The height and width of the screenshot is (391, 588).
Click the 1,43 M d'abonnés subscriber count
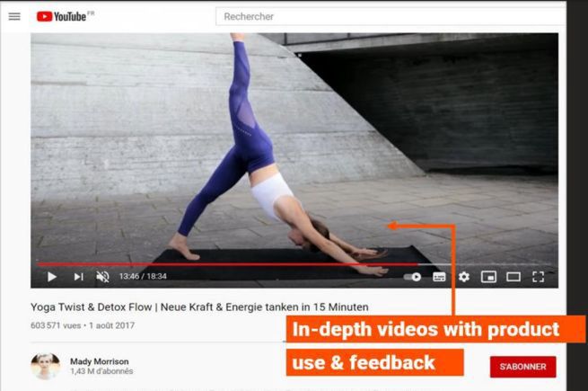click(x=101, y=371)
